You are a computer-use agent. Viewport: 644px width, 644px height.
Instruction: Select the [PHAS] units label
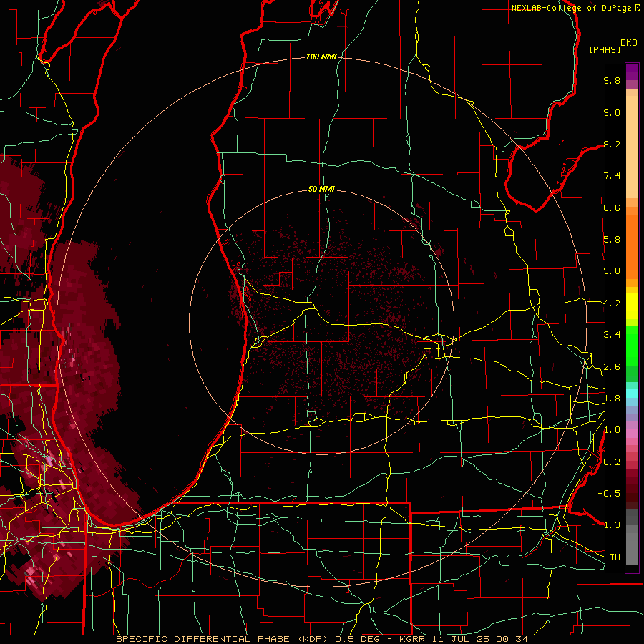pos(605,49)
